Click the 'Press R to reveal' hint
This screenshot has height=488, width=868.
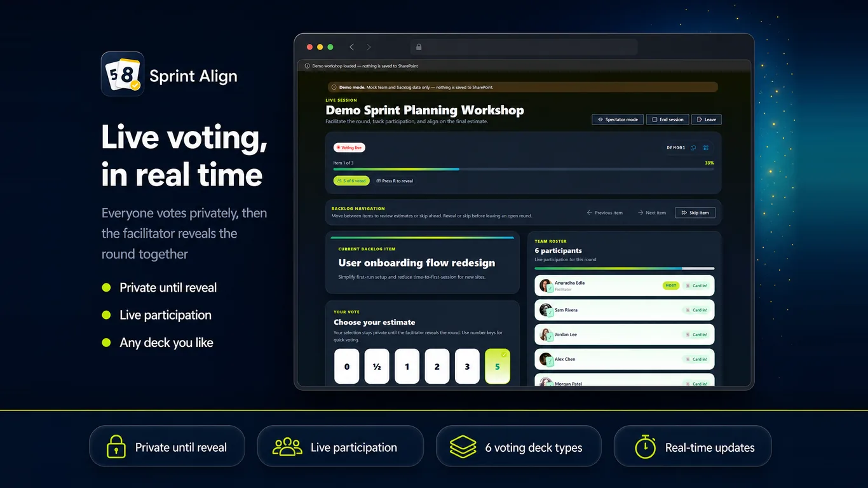click(x=395, y=181)
